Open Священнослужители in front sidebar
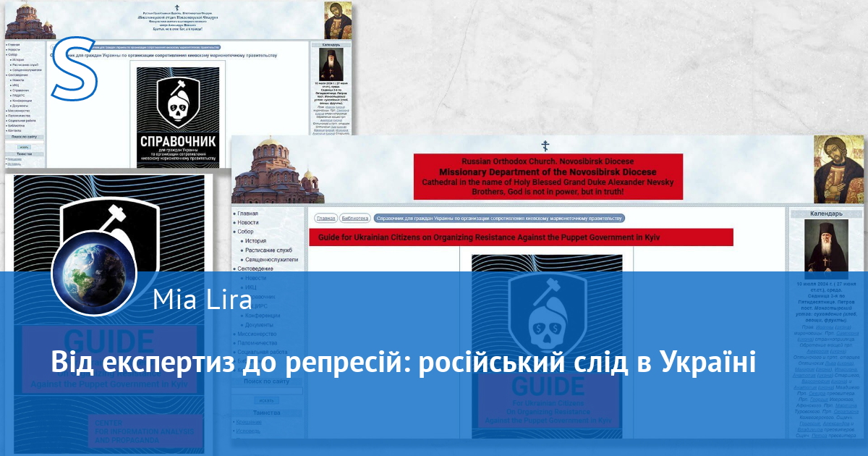 (x=271, y=259)
